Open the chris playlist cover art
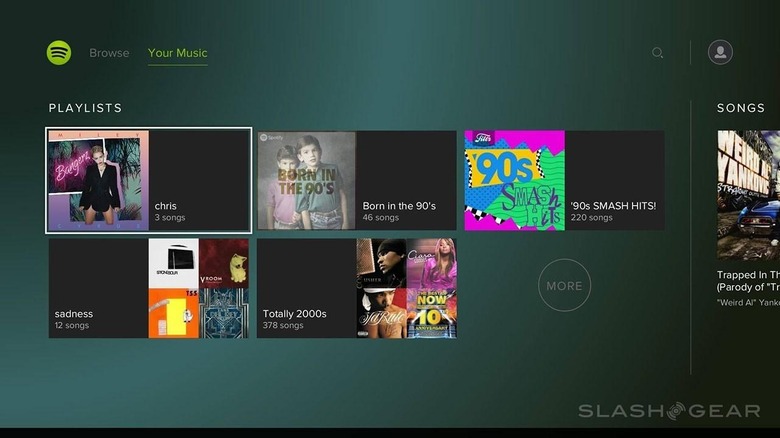Viewport: 780px width, 438px height. [98, 180]
